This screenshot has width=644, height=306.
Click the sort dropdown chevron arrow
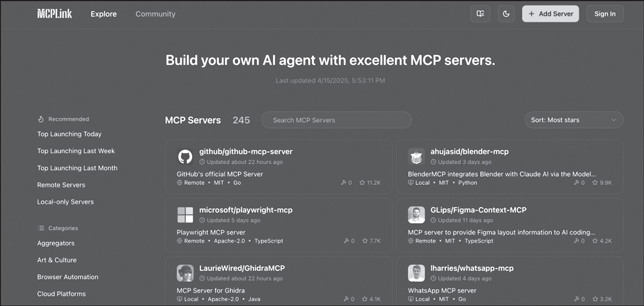[614, 120]
